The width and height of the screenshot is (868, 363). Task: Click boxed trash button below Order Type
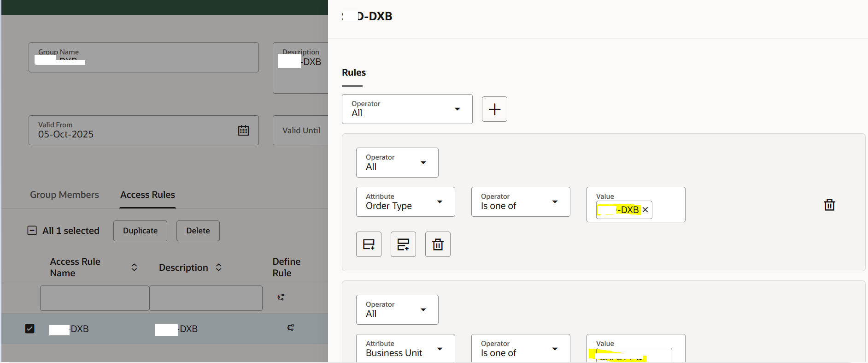(x=438, y=244)
